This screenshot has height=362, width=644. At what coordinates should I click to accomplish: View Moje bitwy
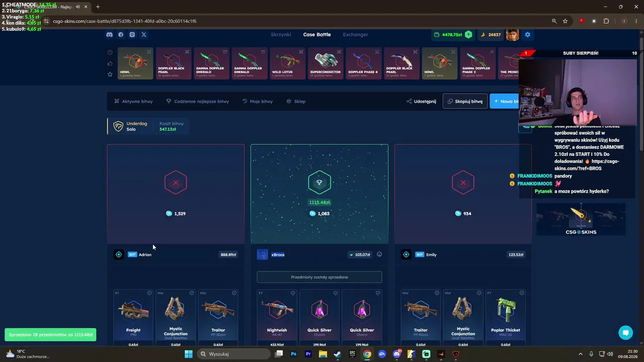[258, 102]
